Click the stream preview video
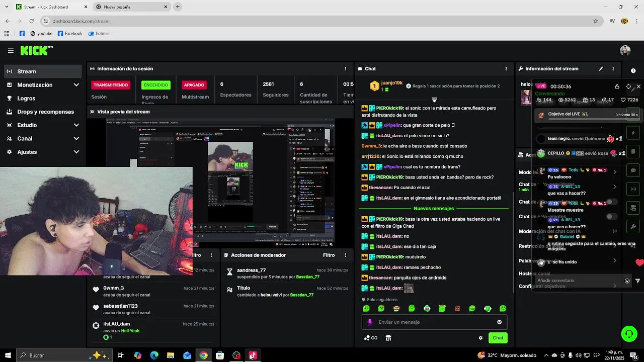This screenshot has width=644, height=362. click(x=221, y=182)
